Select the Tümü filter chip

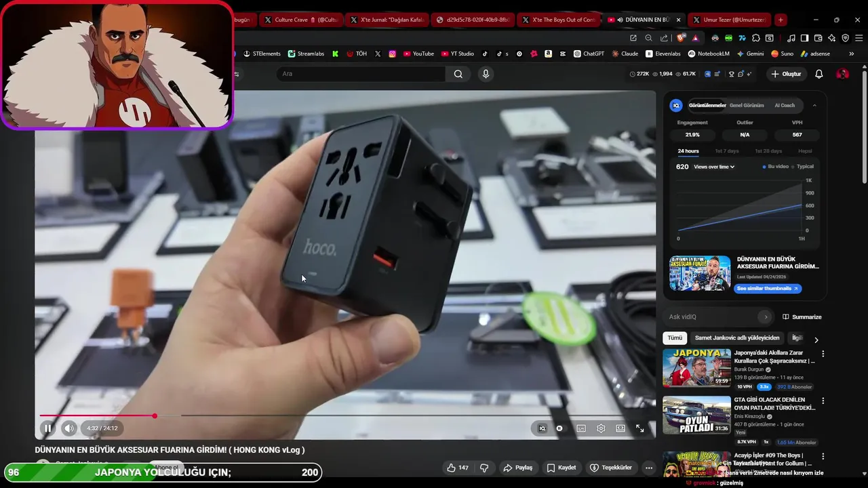click(x=675, y=338)
